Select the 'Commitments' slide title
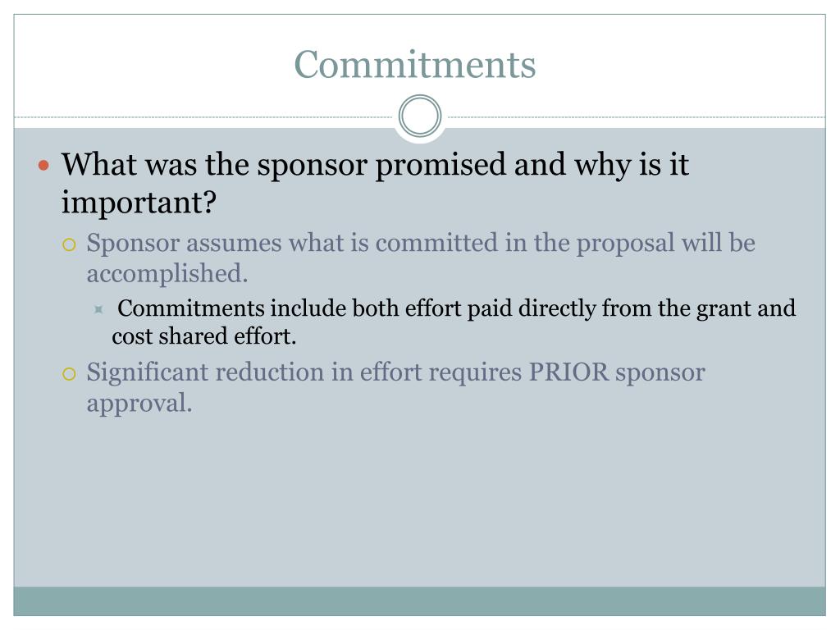This screenshot has width=840, height=630. pyautogui.click(x=414, y=64)
